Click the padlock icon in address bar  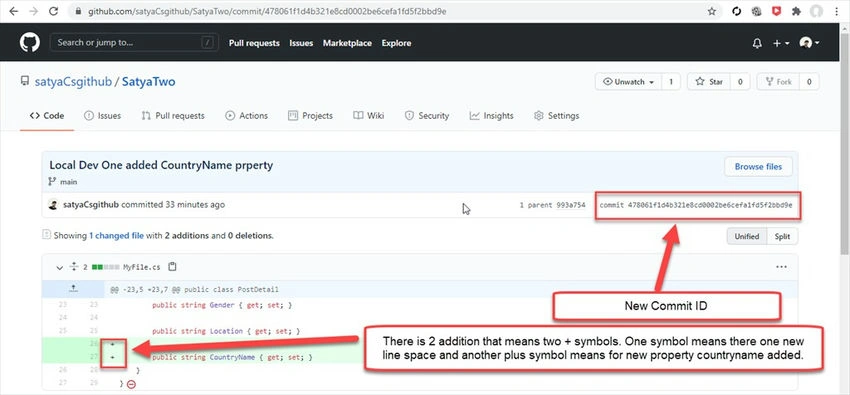[78, 11]
